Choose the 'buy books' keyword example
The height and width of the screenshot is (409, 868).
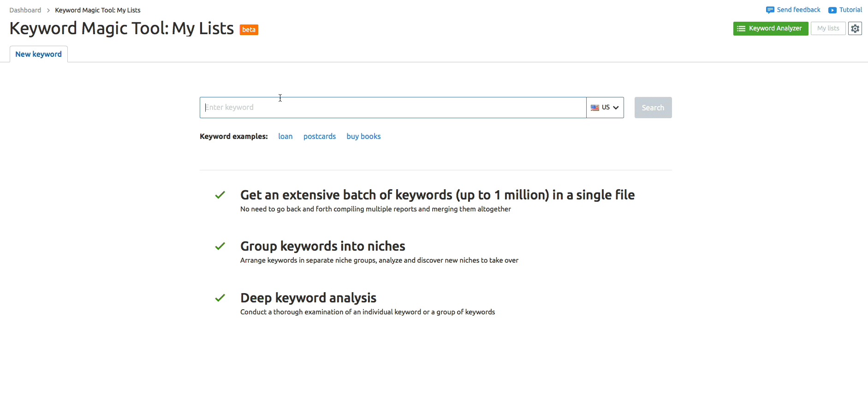[363, 136]
